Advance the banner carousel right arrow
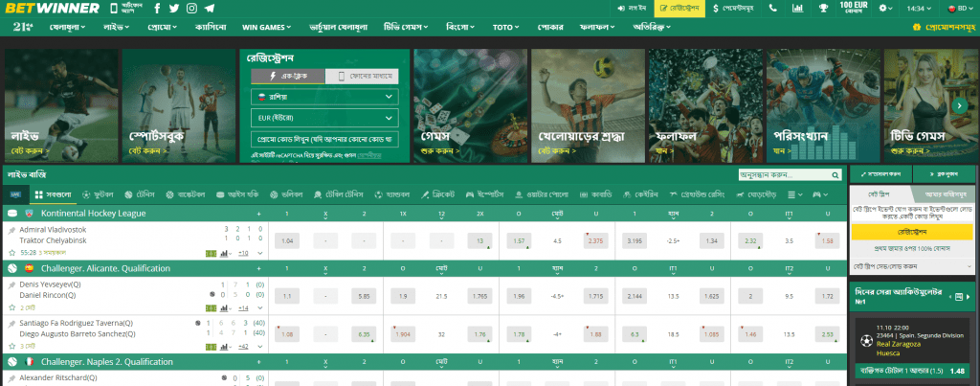The image size is (980, 386). coord(959,105)
